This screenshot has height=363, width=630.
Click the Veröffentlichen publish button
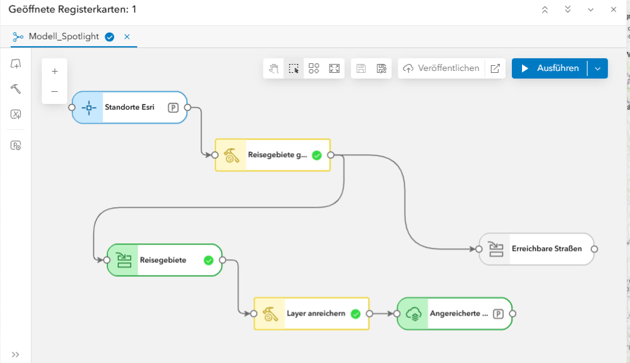click(x=442, y=68)
